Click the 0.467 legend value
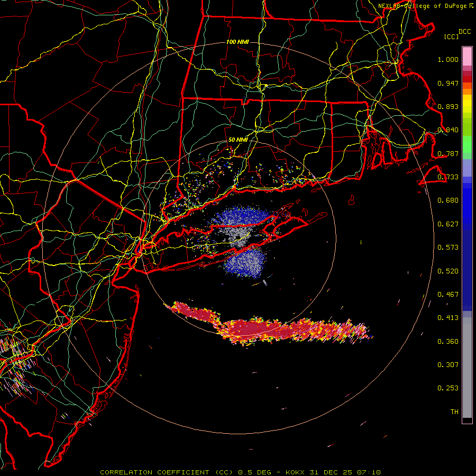 [448, 295]
